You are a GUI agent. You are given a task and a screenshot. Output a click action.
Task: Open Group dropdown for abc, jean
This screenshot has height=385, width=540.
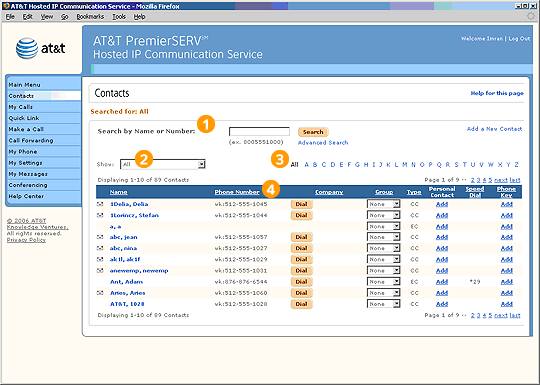click(383, 237)
